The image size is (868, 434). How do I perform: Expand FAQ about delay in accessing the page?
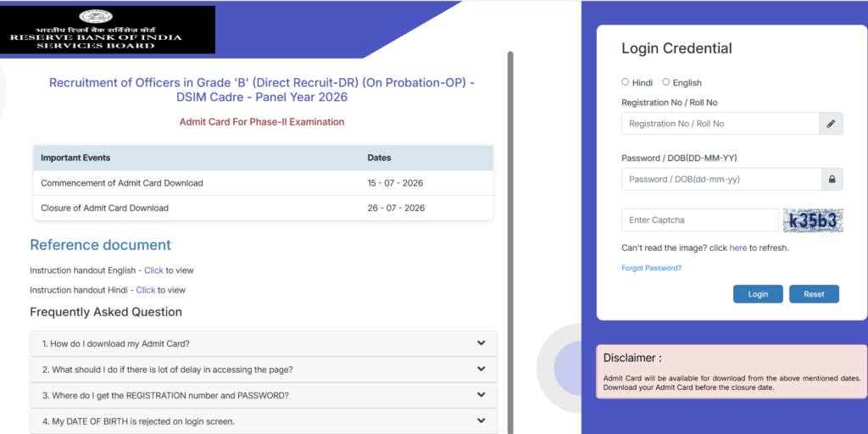pos(264,370)
